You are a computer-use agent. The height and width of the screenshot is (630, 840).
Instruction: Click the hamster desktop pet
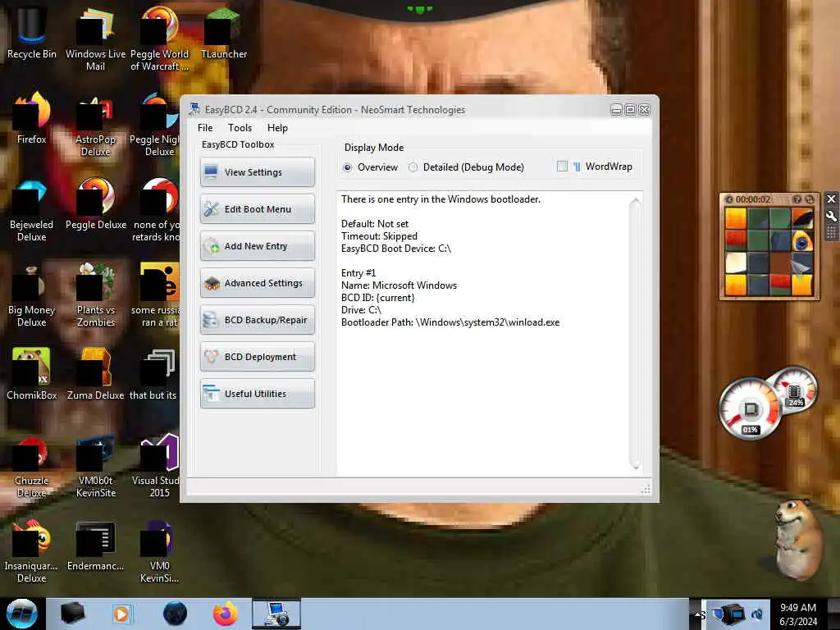click(x=797, y=539)
